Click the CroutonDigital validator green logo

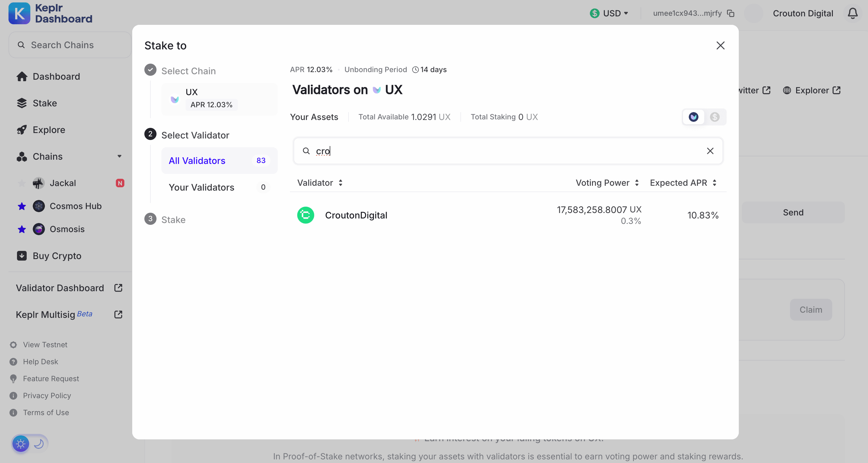coord(306,215)
